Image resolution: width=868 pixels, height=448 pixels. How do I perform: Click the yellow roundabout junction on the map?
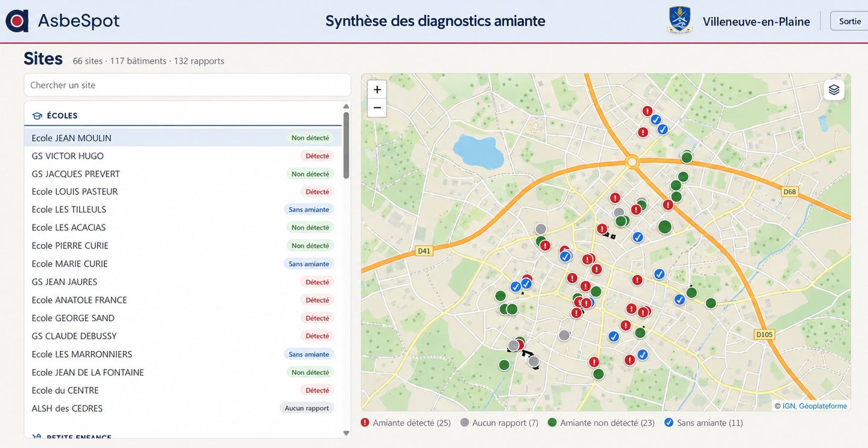click(632, 162)
